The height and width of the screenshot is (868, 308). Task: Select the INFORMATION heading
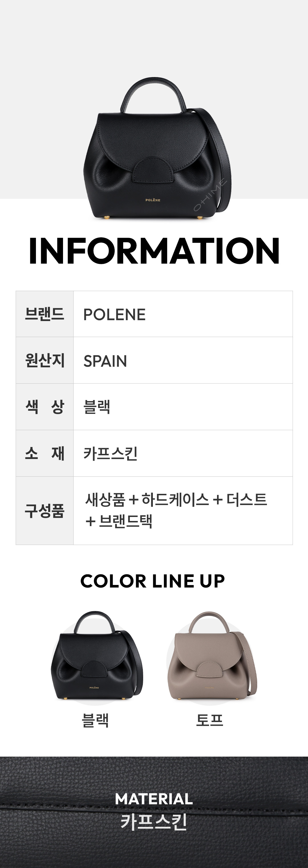point(154,251)
